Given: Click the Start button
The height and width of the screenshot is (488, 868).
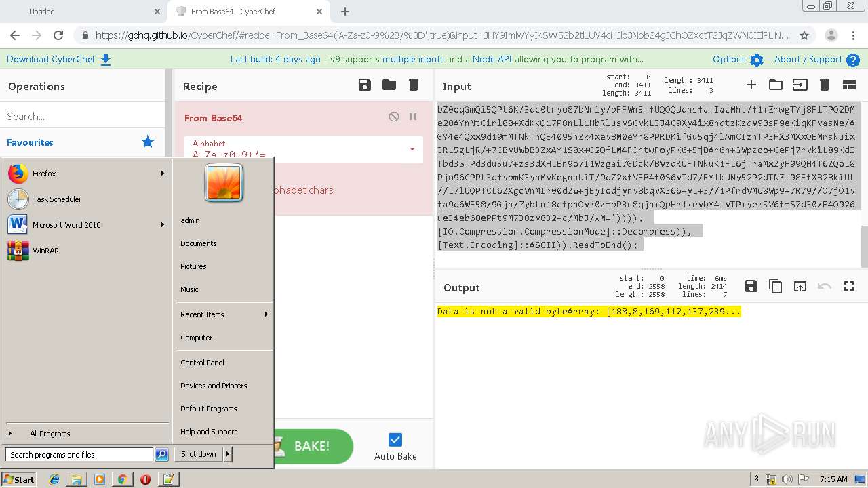Looking at the screenshot, I should click(18, 479).
